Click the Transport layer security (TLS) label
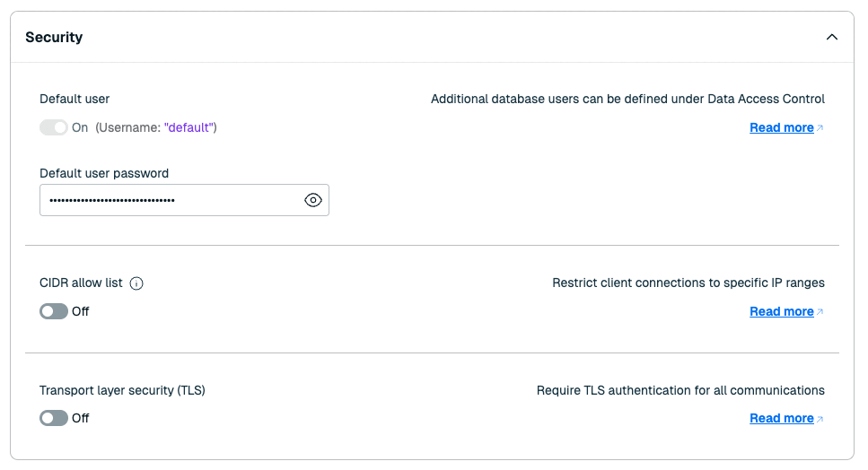The height and width of the screenshot is (470, 868). (122, 390)
